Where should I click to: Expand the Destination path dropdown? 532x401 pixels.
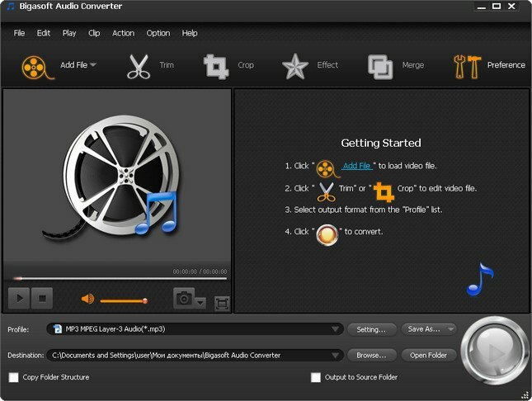tap(335, 356)
